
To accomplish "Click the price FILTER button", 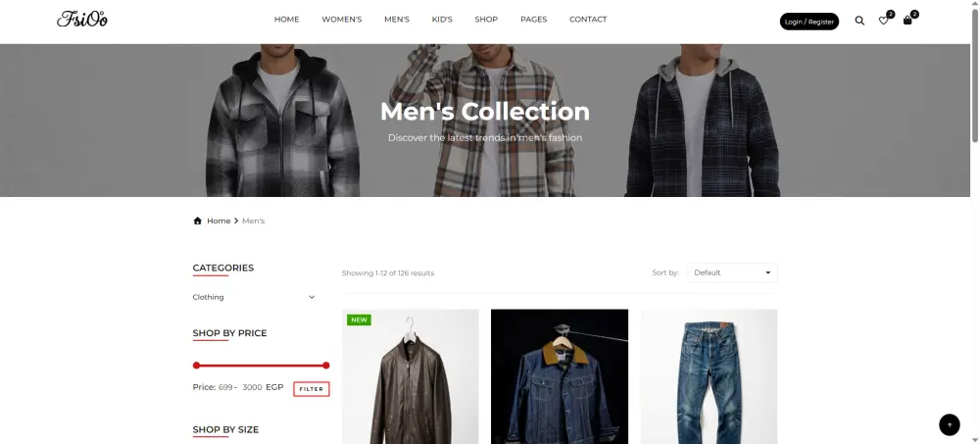I will (312, 389).
